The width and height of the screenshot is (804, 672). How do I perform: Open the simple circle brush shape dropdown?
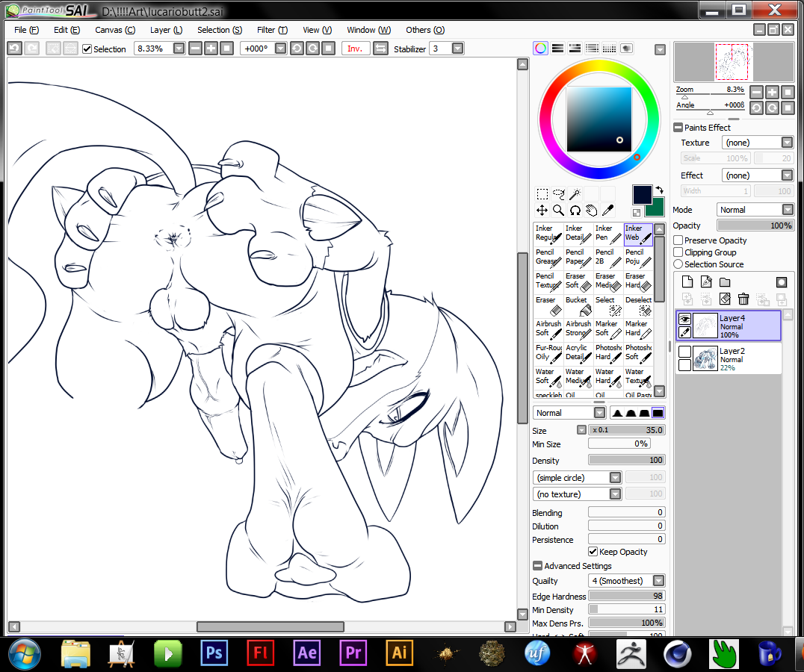(615, 478)
